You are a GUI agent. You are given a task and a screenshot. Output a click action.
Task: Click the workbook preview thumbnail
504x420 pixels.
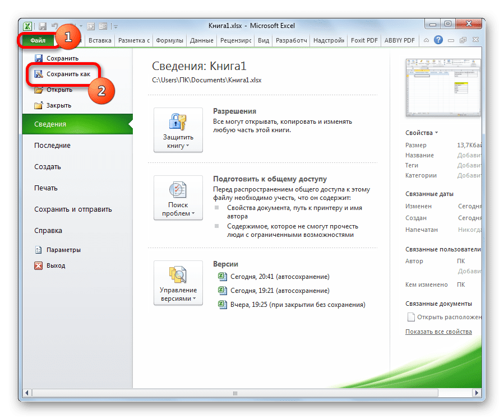[443, 87]
